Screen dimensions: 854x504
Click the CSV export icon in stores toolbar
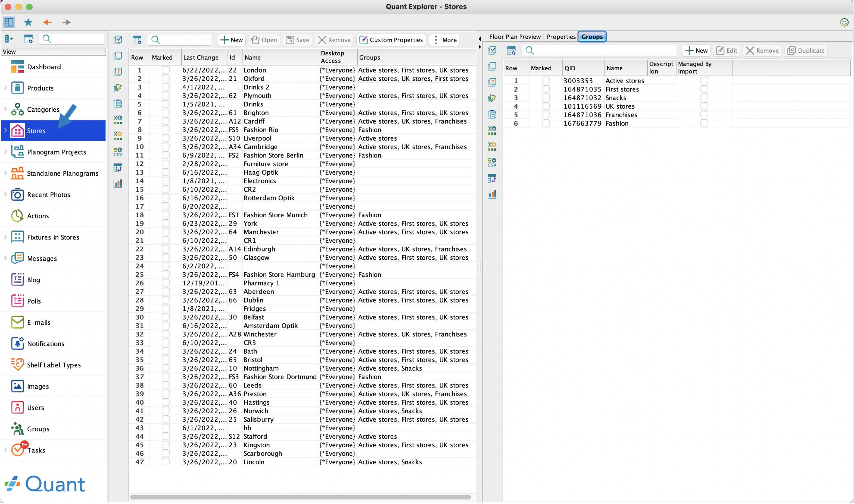click(x=118, y=152)
